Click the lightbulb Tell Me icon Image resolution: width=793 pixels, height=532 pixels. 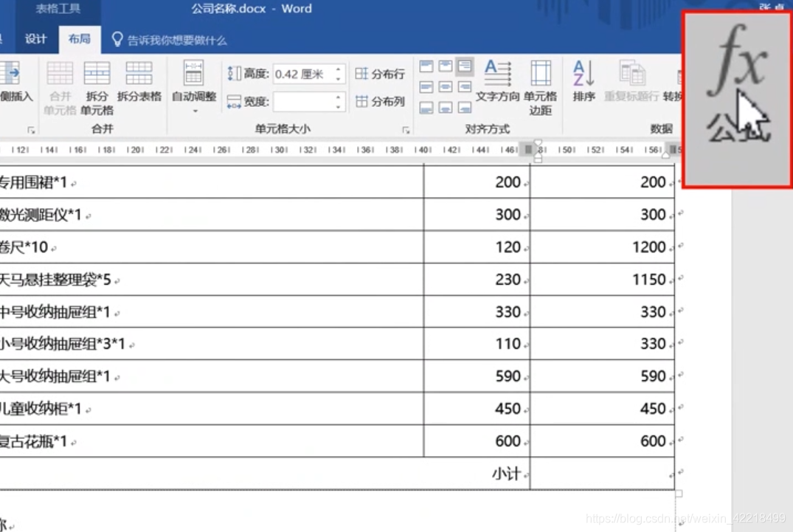(x=117, y=39)
